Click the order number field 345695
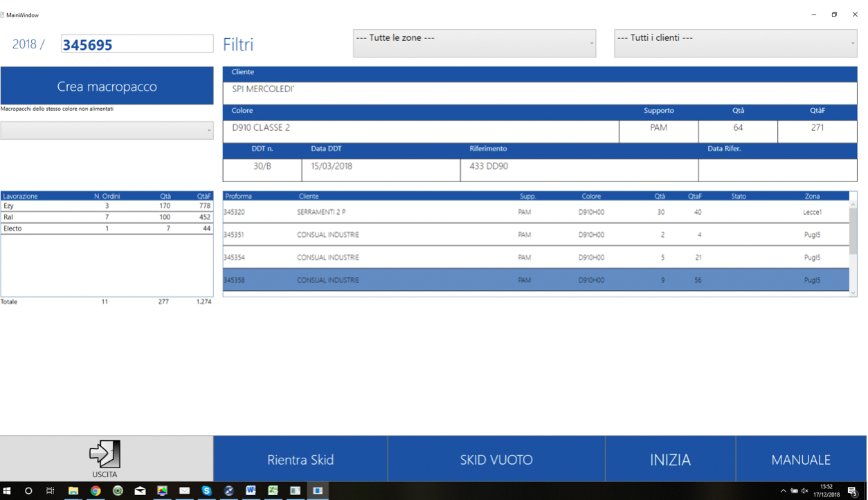The height and width of the screenshot is (500, 868). point(137,44)
